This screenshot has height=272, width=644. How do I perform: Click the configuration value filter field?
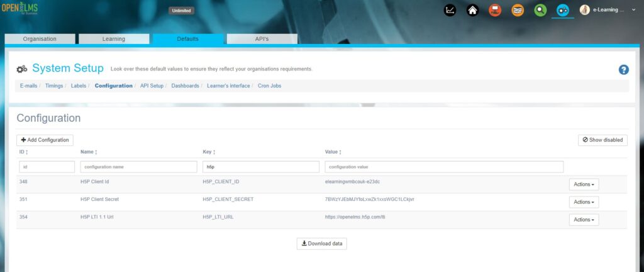pyautogui.click(x=443, y=167)
